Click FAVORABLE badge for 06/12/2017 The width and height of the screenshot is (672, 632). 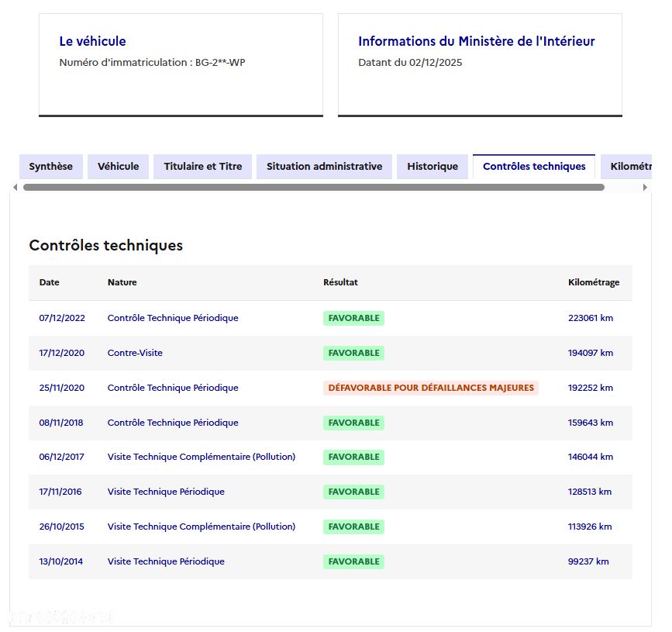tap(353, 457)
